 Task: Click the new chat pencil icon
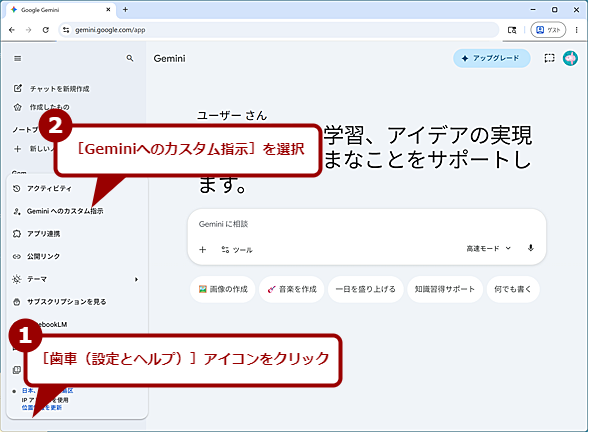tap(18, 88)
